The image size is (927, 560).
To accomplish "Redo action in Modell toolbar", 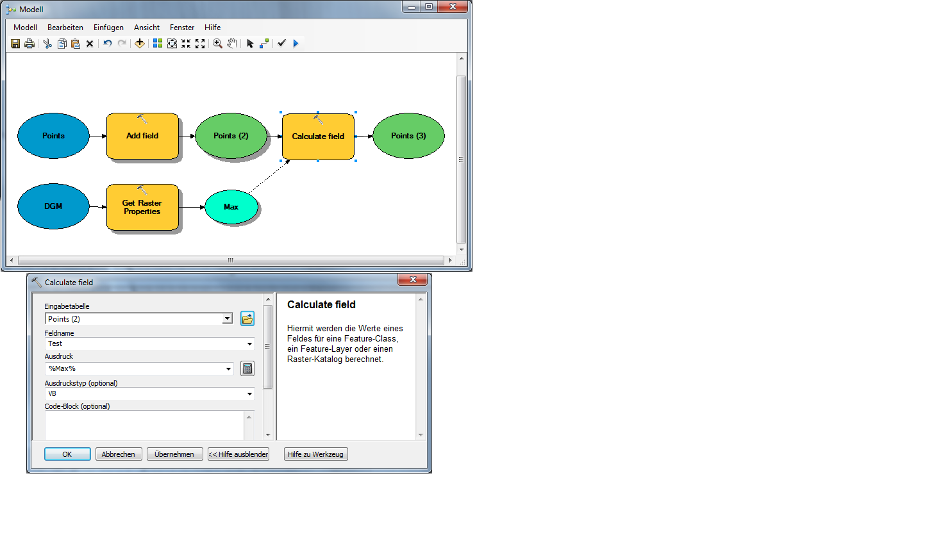I will [x=122, y=44].
